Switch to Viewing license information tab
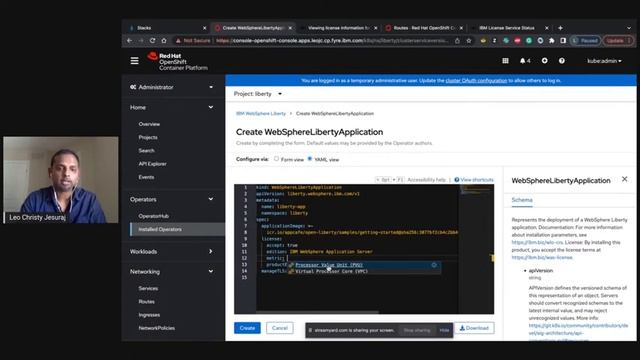Image resolution: width=640 pixels, height=360 pixels. click(337, 28)
